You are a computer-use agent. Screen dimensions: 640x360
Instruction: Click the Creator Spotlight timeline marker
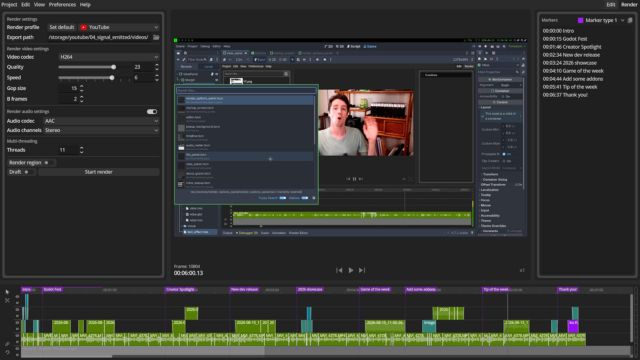click(x=181, y=289)
